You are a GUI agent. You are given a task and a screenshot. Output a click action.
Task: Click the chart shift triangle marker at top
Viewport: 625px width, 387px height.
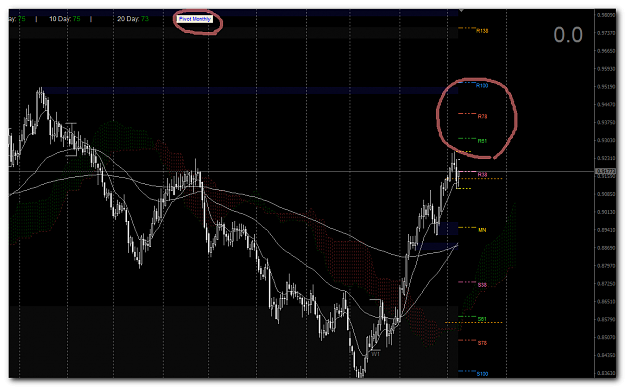pos(461,10)
